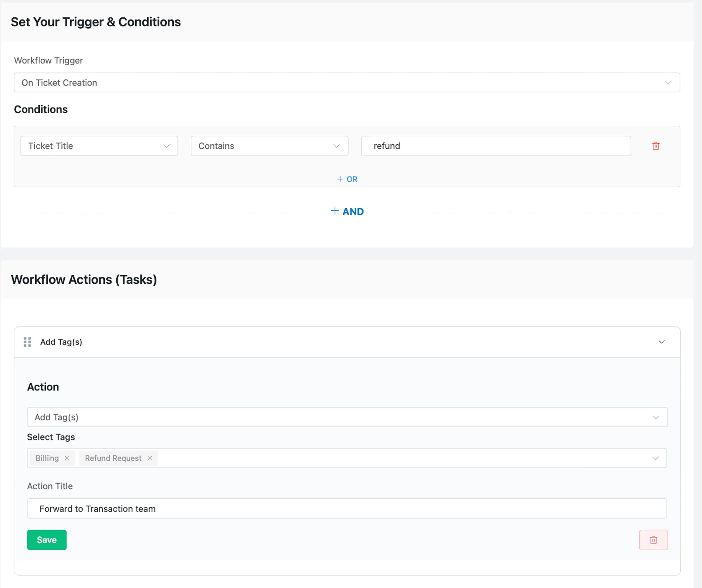The width and height of the screenshot is (702, 588).
Task: Remove the Refund Request tag
Action: click(150, 458)
